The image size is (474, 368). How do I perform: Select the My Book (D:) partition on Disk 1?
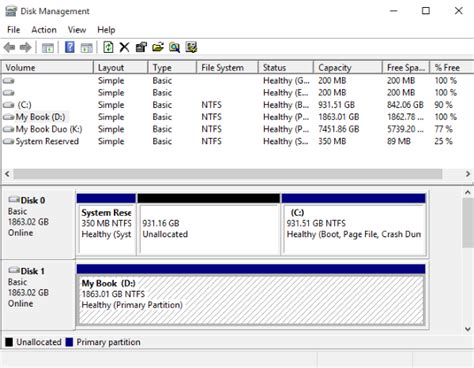251,295
